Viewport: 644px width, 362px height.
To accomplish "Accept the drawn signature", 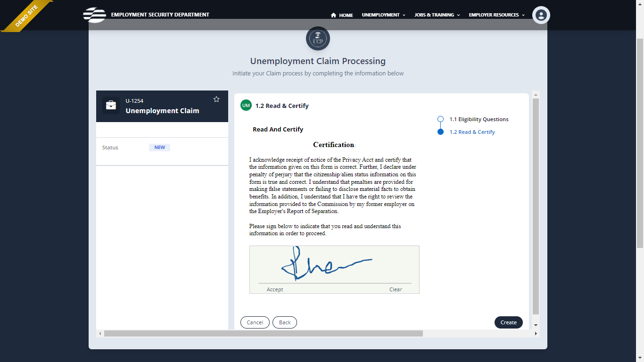I will (275, 289).
